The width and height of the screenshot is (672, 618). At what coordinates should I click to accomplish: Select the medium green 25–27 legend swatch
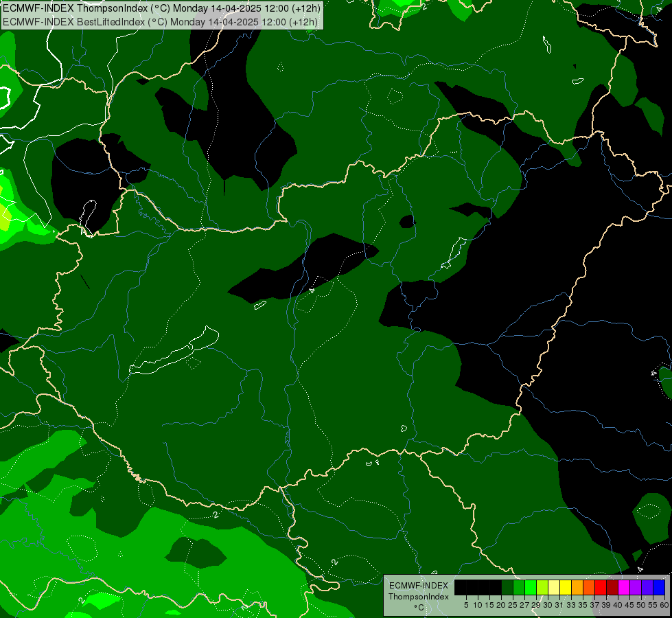[x=519, y=587]
